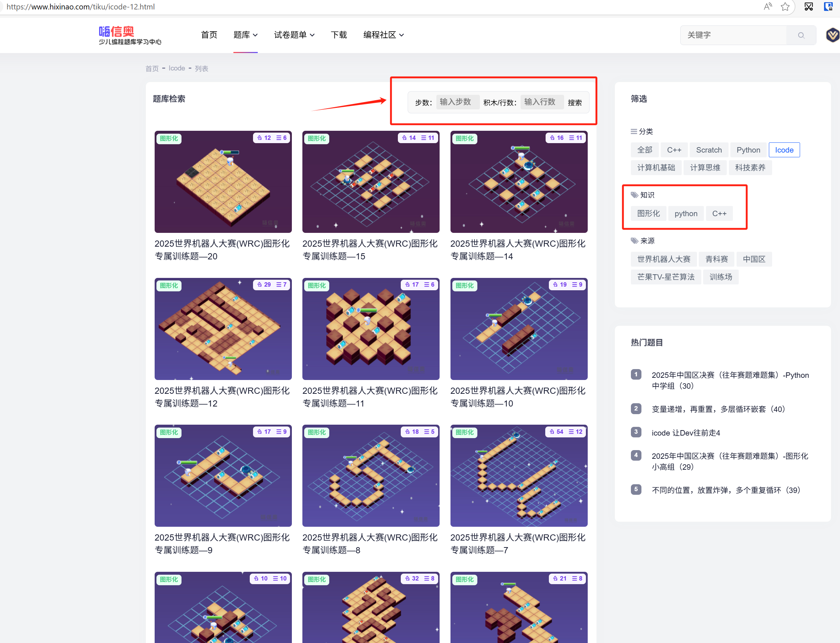Select the python knowledge tag under 知识
The width and height of the screenshot is (840, 643).
coord(686,214)
